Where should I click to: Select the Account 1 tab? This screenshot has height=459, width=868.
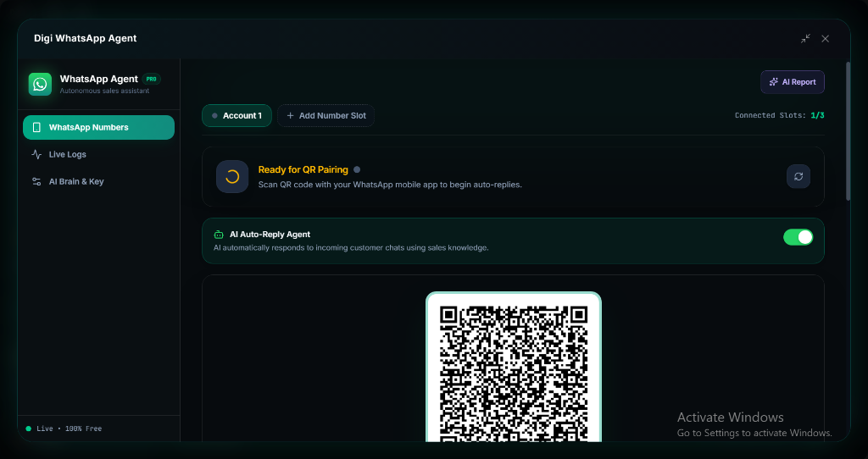tap(237, 115)
